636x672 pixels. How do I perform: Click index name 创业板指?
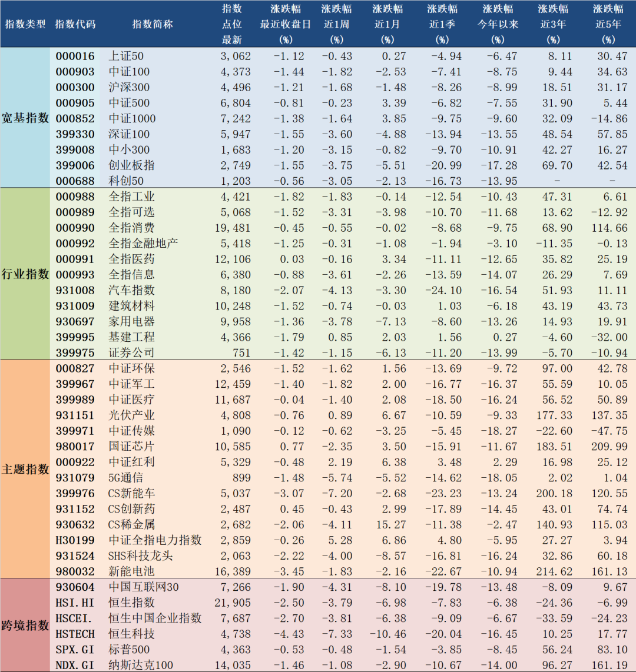(x=132, y=165)
